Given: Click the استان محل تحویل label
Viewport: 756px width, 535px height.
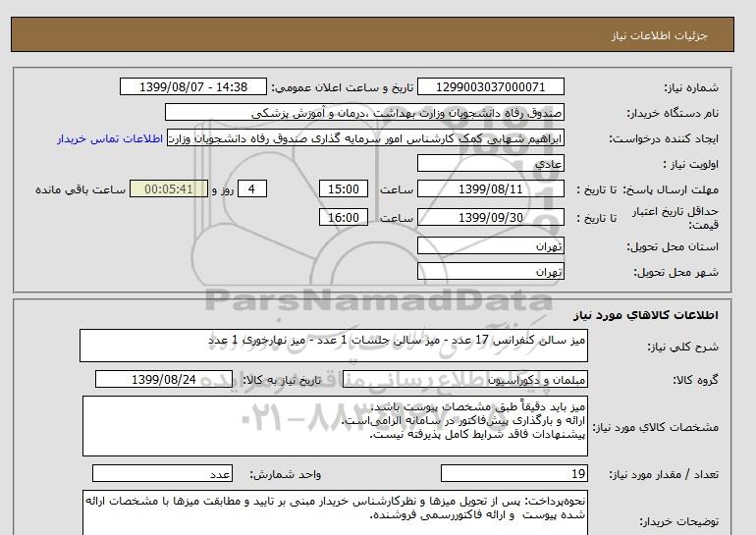Looking at the screenshot, I should pos(673,246).
